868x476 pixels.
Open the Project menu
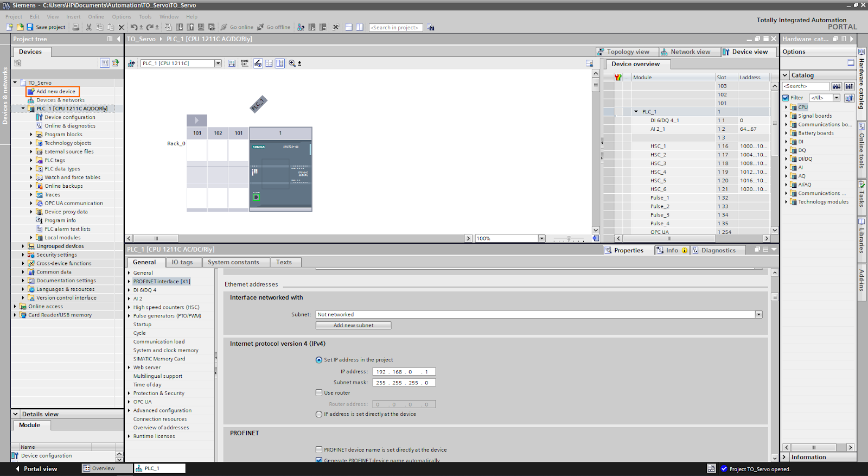[14, 17]
